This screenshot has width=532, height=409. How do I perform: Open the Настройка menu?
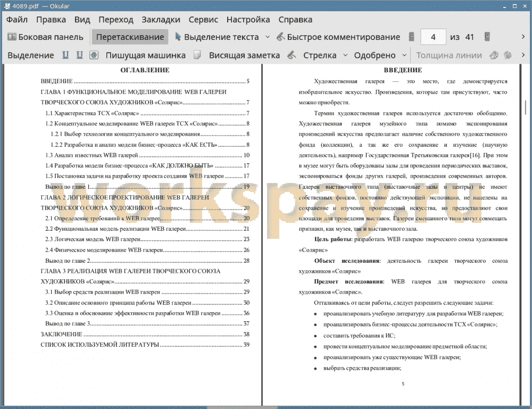(248, 20)
